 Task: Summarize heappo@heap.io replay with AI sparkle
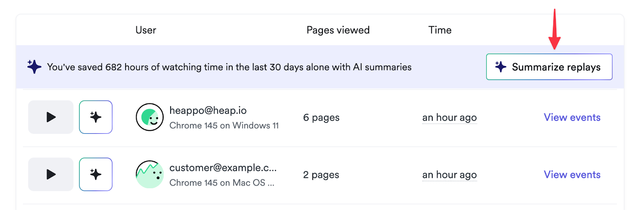[96, 117]
